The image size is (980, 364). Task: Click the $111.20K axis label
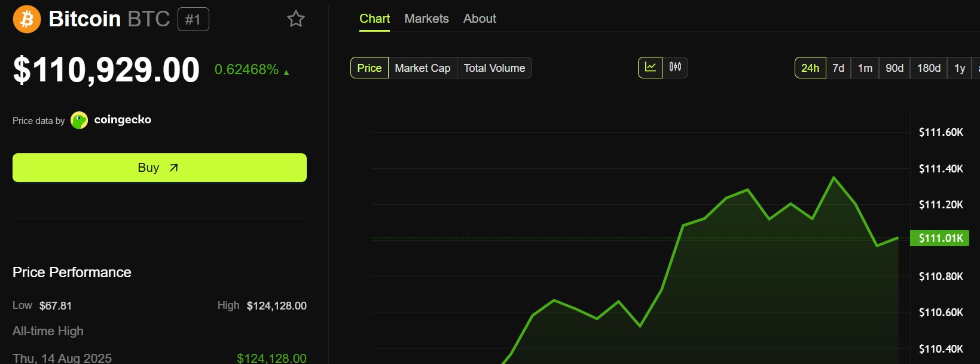pos(941,205)
